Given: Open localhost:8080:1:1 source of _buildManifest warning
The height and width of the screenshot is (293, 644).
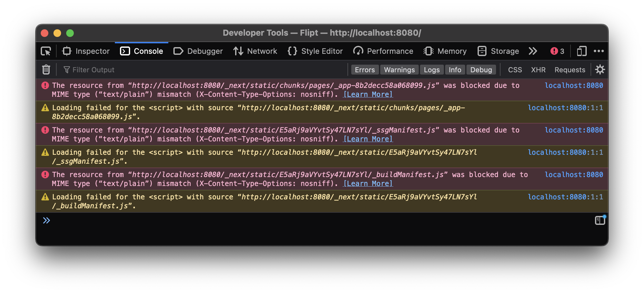Looking at the screenshot, I should click(x=565, y=197).
